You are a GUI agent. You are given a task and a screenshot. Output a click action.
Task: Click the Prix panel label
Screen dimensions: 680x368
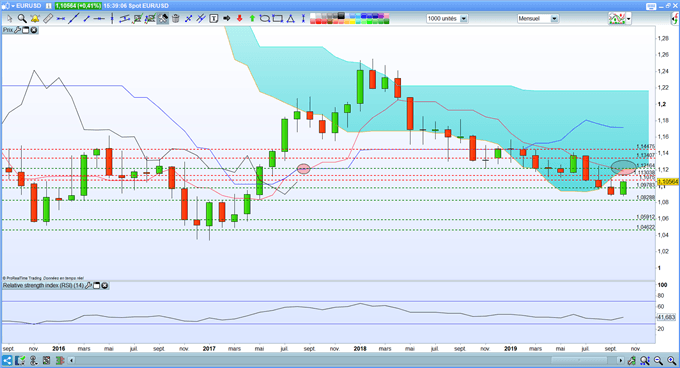click(8, 30)
